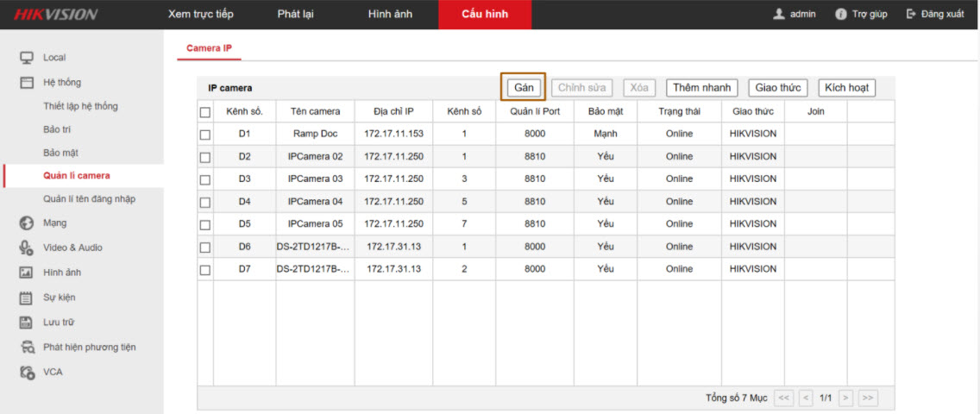Click the Video & Audio microphone icon
Image resolution: width=980 pixels, height=414 pixels.
point(27,248)
